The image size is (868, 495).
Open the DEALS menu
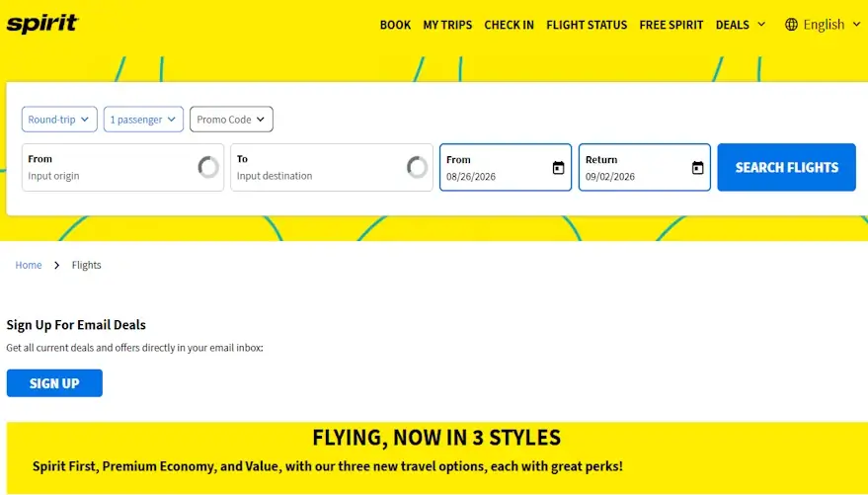[x=741, y=25]
